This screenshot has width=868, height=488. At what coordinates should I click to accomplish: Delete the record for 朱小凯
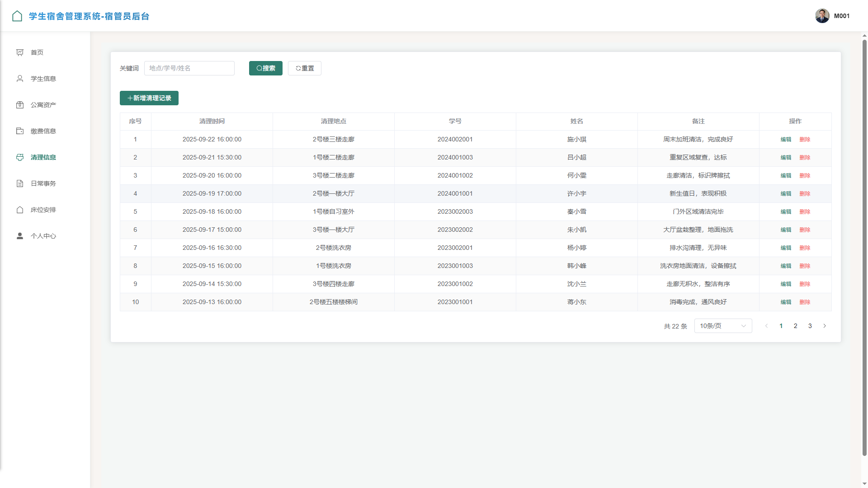[x=805, y=230]
